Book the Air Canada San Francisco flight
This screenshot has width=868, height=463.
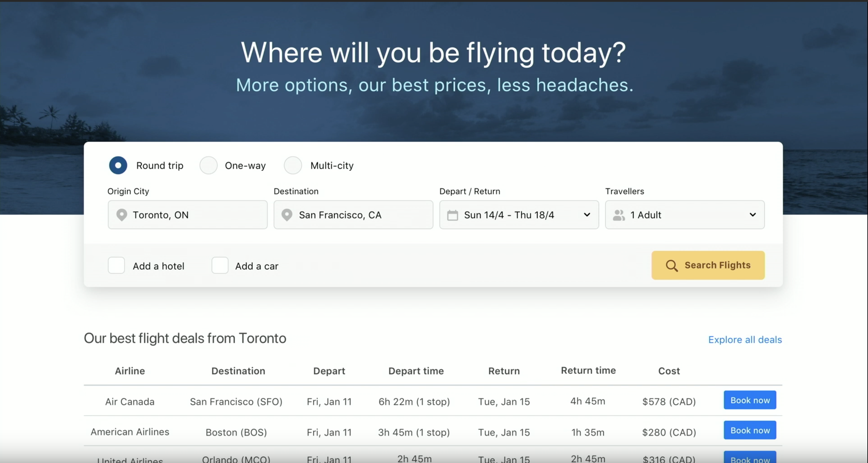(x=750, y=400)
